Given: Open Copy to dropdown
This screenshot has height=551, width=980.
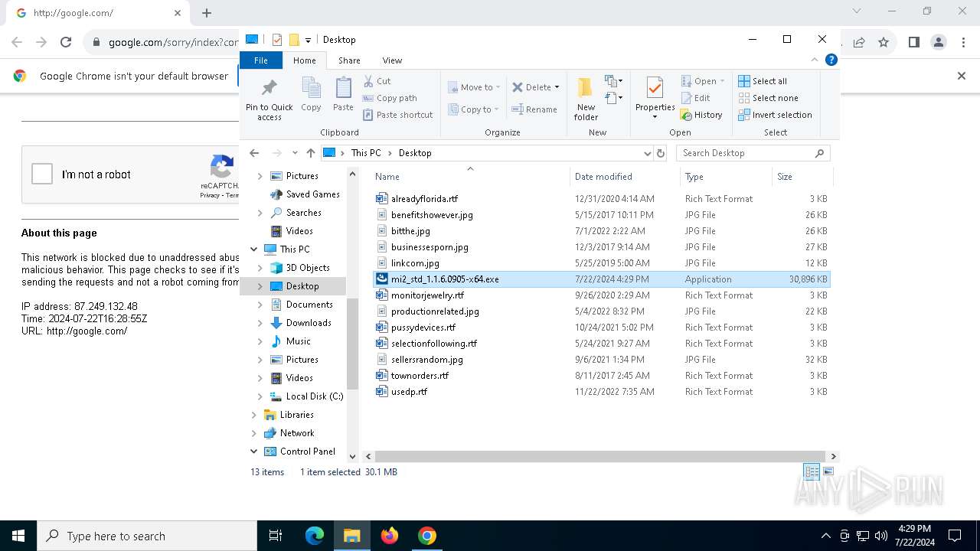Looking at the screenshot, I should (474, 109).
